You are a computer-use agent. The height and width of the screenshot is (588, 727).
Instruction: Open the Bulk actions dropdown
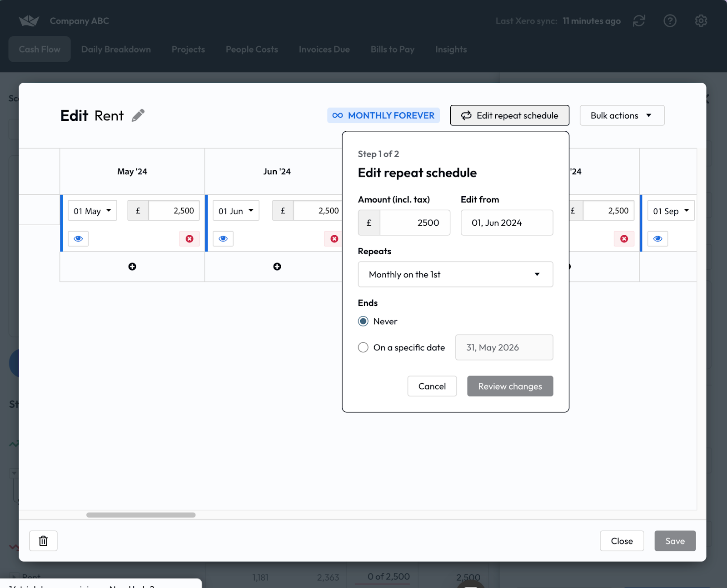coord(622,116)
